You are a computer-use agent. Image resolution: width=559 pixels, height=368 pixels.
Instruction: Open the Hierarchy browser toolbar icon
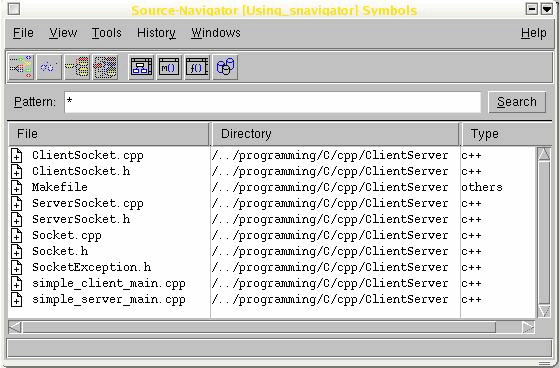tap(21, 67)
